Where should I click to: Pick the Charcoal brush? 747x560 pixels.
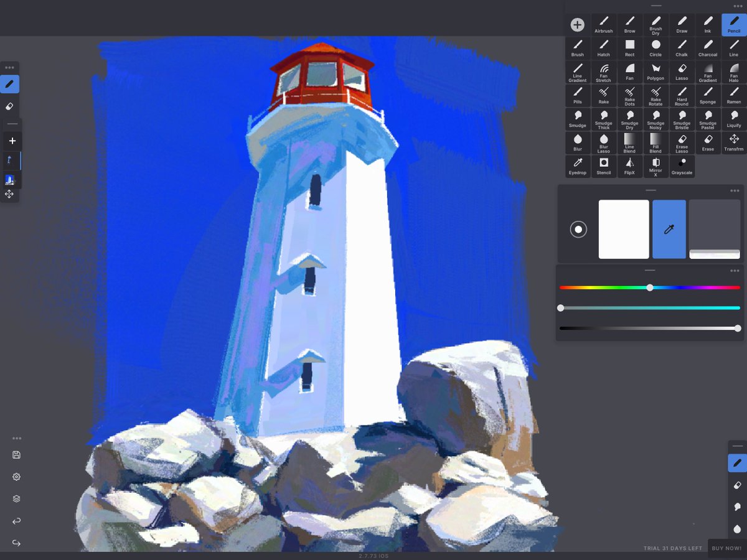[708, 49]
